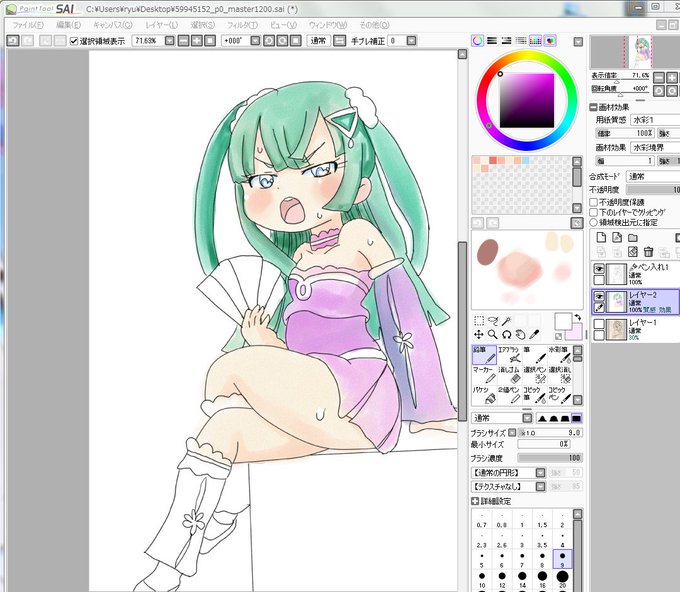Select the 鉛筆 pencil tool
The width and height of the screenshot is (680, 592).
point(484,355)
